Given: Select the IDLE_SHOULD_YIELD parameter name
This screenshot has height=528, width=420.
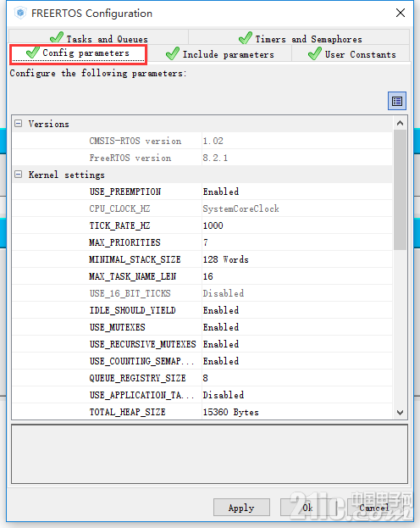Looking at the screenshot, I should (x=133, y=310).
